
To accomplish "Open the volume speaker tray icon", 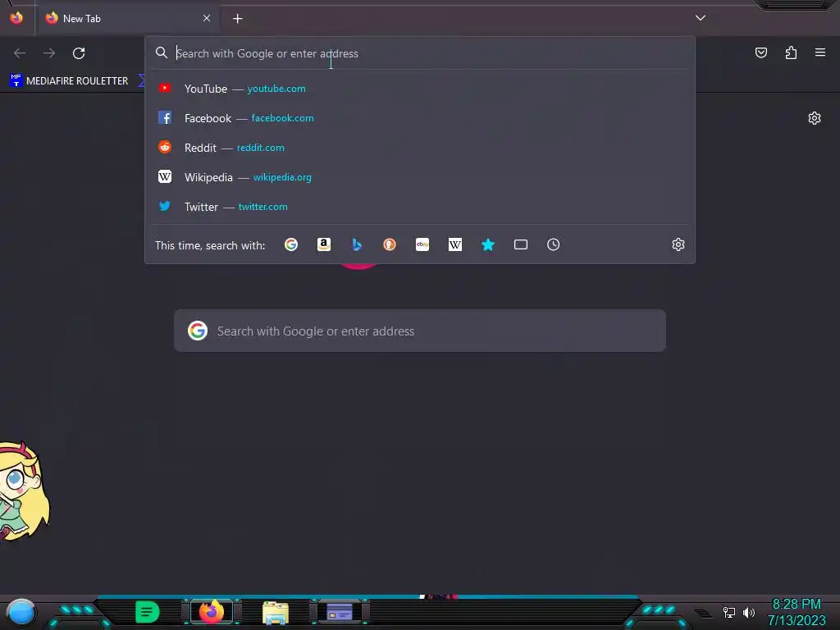I will pos(749,612).
